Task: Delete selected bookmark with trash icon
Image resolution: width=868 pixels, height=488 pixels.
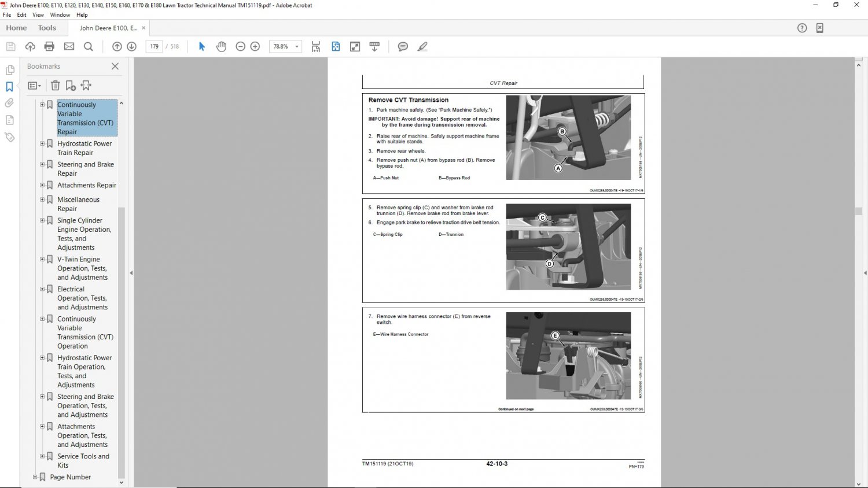Action: [x=56, y=86]
